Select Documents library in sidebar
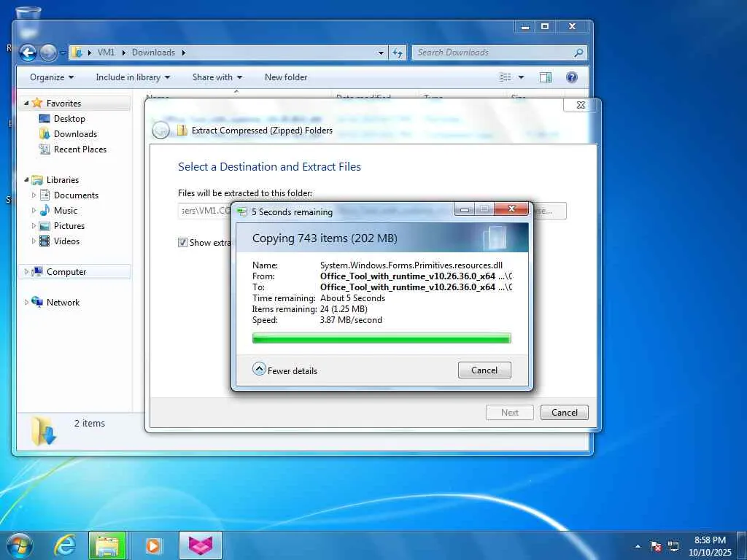This screenshot has width=747, height=560. coord(76,195)
